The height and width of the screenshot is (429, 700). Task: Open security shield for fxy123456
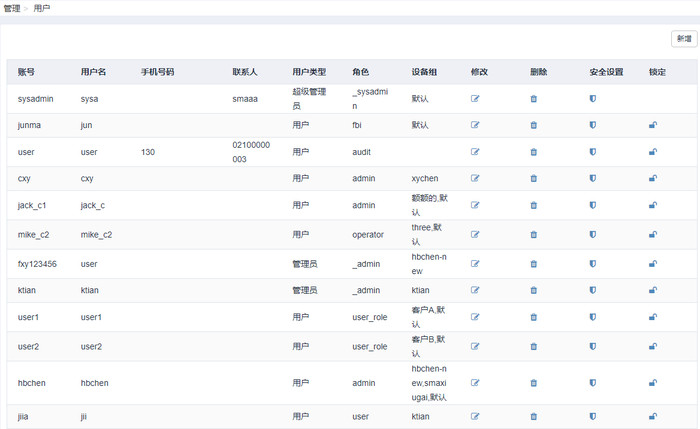pos(592,264)
